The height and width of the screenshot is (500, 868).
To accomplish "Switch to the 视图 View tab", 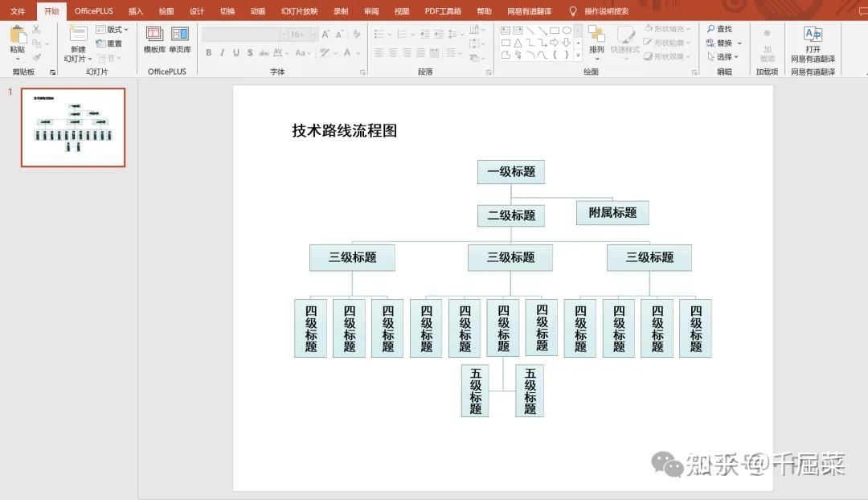I will [401, 11].
